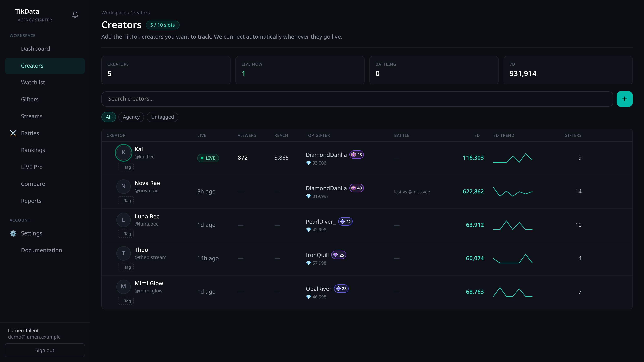This screenshot has height=362, width=644.
Task: Select the Agency filter chip
Action: [131, 117]
